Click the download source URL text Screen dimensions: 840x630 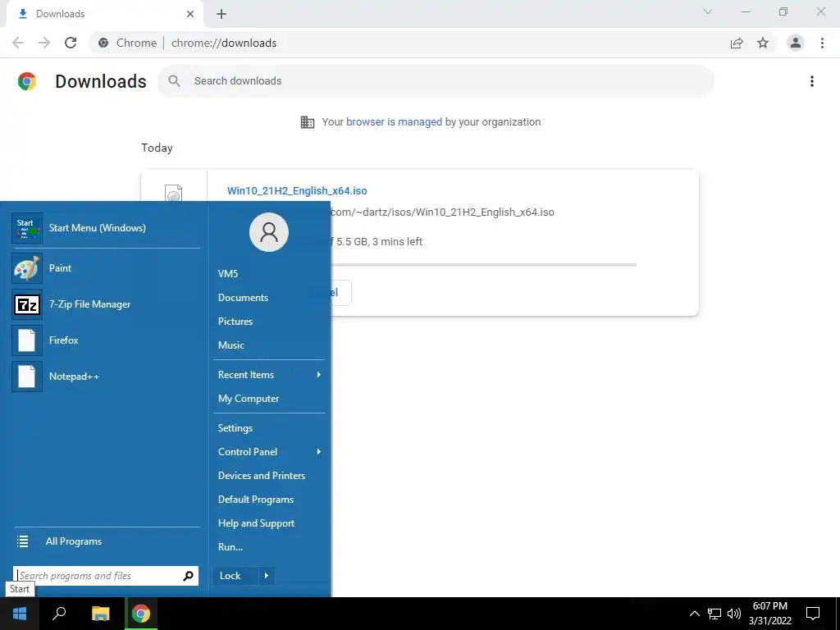(x=442, y=212)
